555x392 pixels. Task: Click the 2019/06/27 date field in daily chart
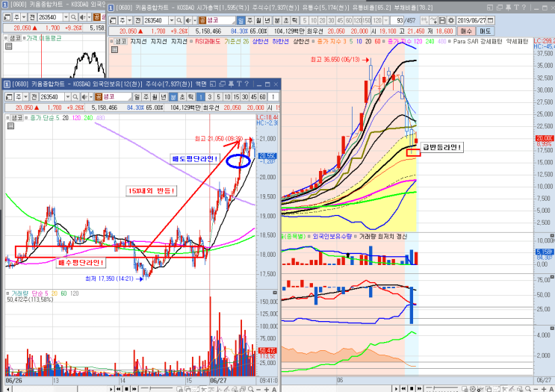click(471, 20)
